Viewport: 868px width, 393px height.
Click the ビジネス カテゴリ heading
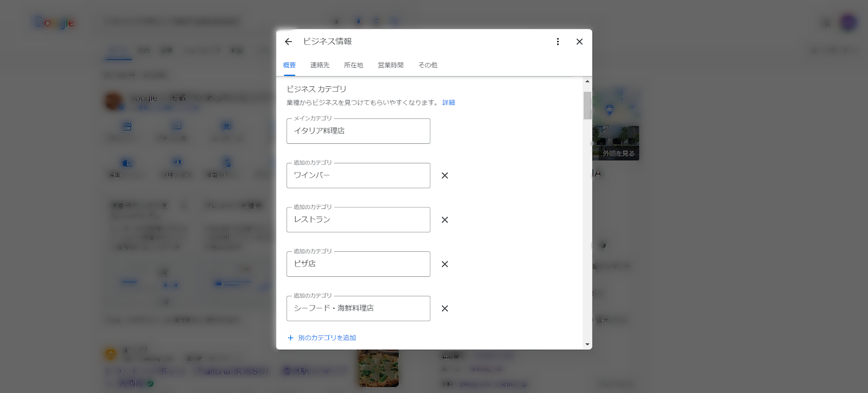[x=316, y=89]
